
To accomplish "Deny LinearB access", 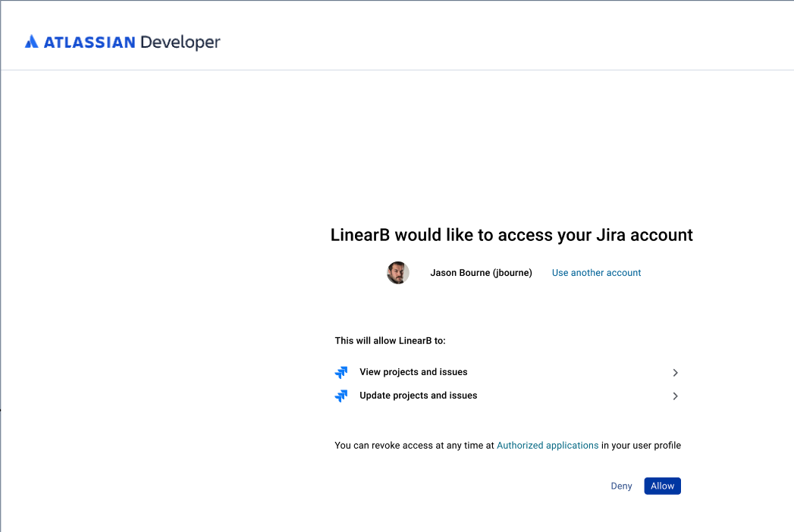I will click(621, 486).
